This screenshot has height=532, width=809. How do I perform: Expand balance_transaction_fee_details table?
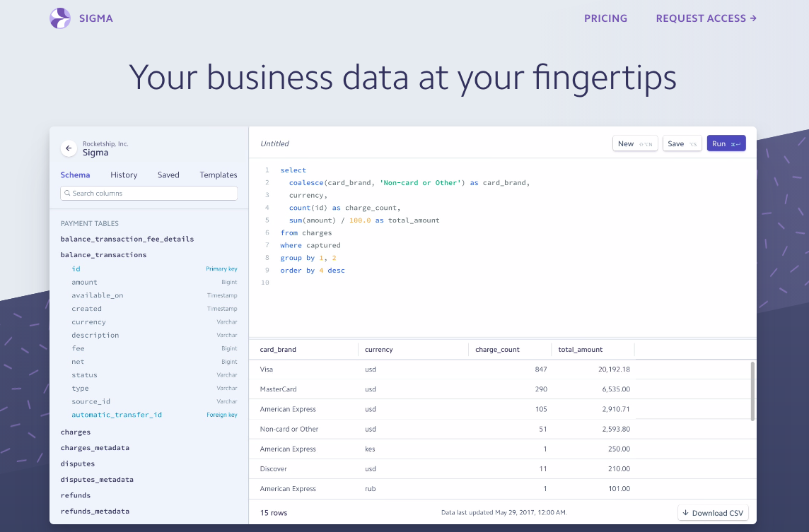pyautogui.click(x=127, y=240)
